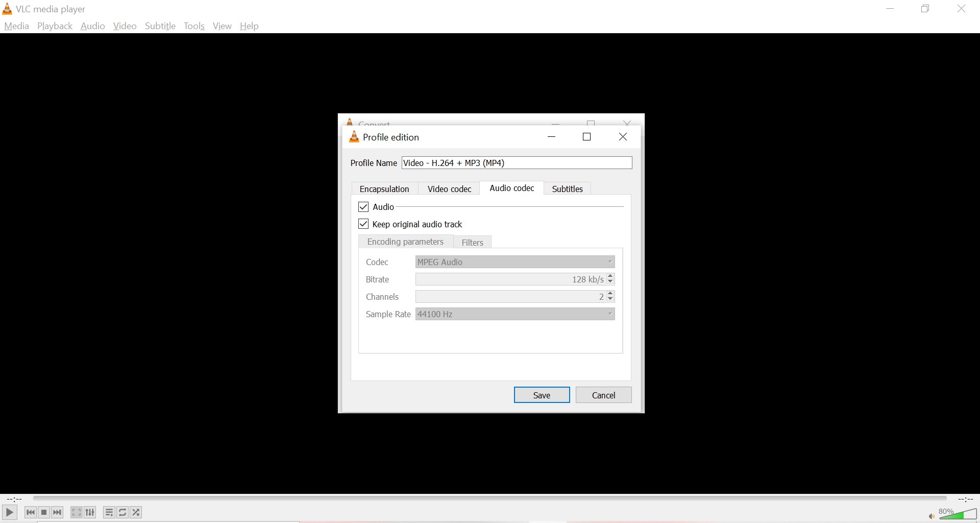Viewport: 980px width, 523px height.
Task: Save the profile edits
Action: pyautogui.click(x=542, y=395)
